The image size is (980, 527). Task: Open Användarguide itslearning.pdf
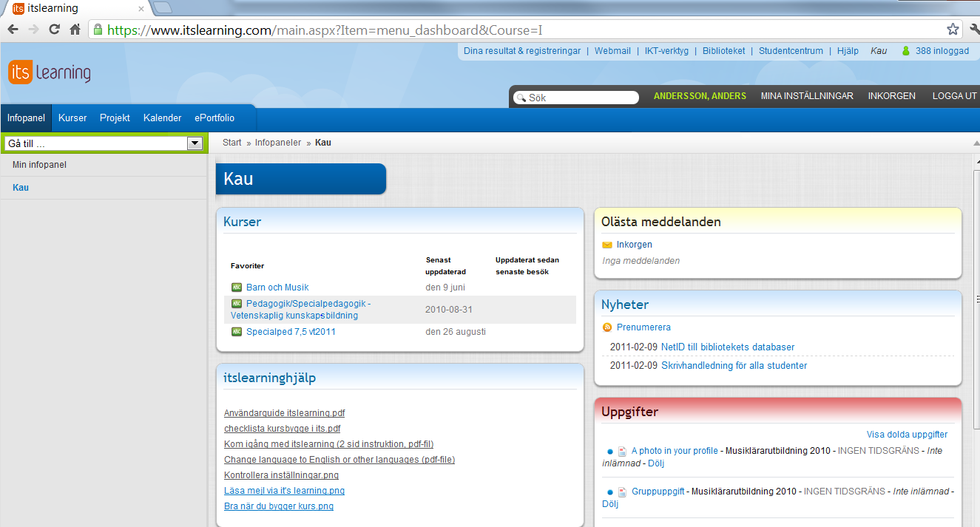click(x=284, y=413)
